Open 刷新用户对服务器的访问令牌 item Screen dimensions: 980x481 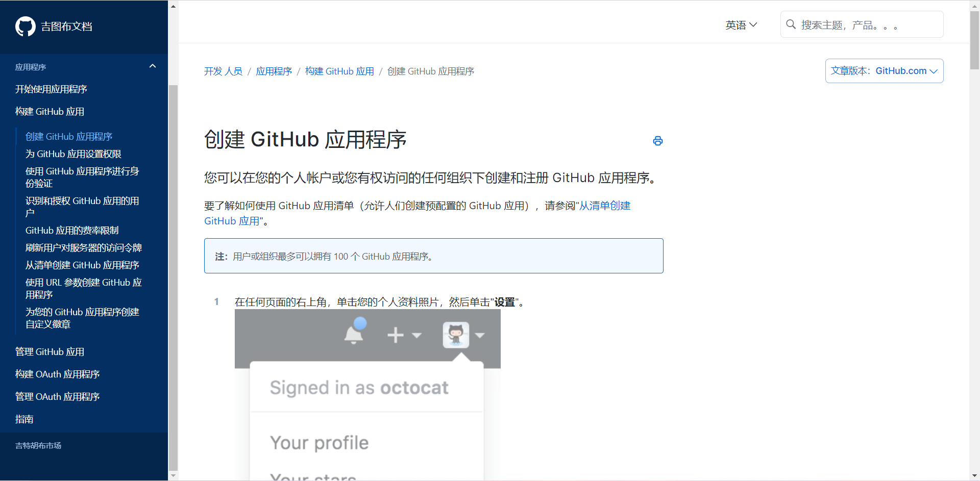click(84, 248)
